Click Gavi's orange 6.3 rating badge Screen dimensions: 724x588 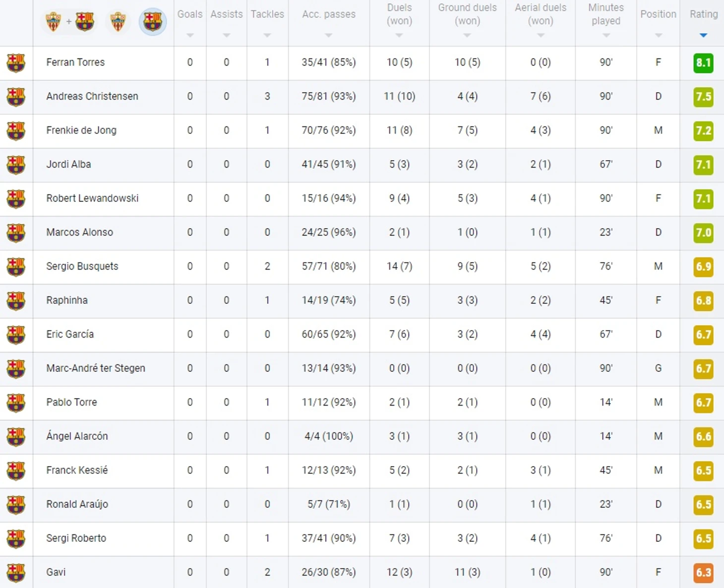pos(703,573)
